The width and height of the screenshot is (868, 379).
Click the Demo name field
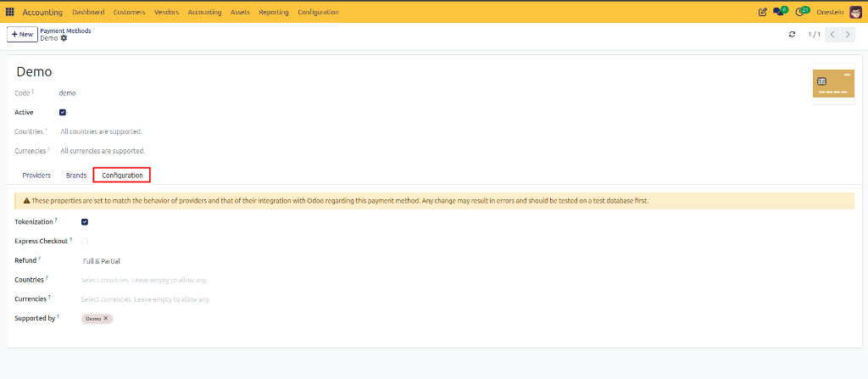(x=34, y=71)
